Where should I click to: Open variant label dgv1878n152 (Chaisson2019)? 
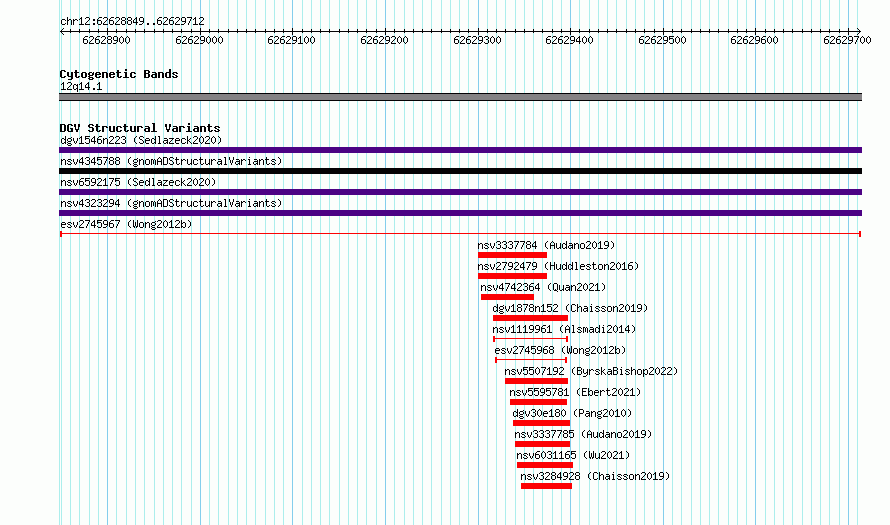click(570, 308)
